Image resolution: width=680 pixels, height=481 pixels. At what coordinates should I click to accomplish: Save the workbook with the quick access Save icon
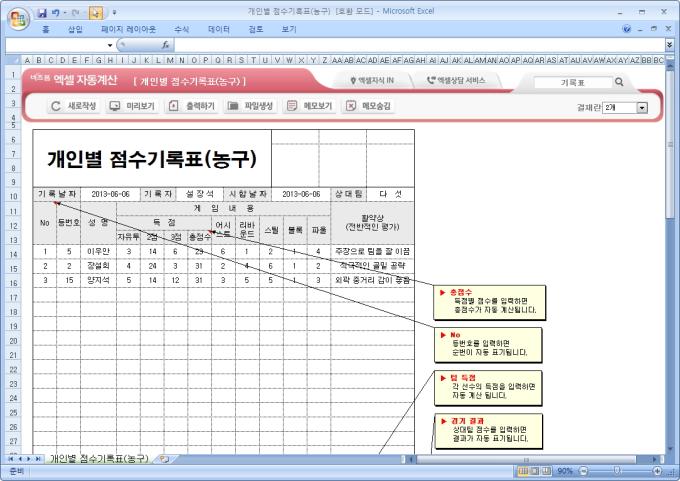(42, 11)
